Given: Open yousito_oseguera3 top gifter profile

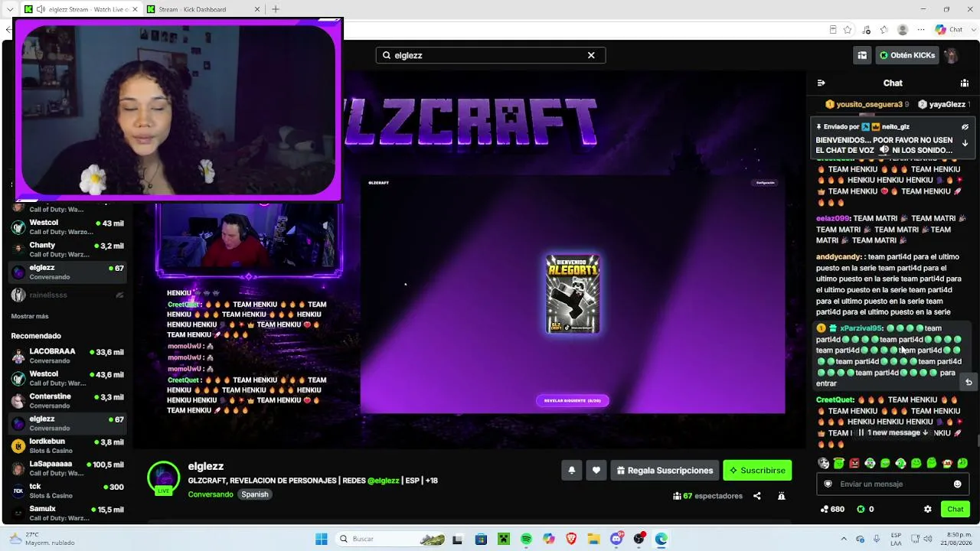Looking at the screenshot, I should pos(867,104).
